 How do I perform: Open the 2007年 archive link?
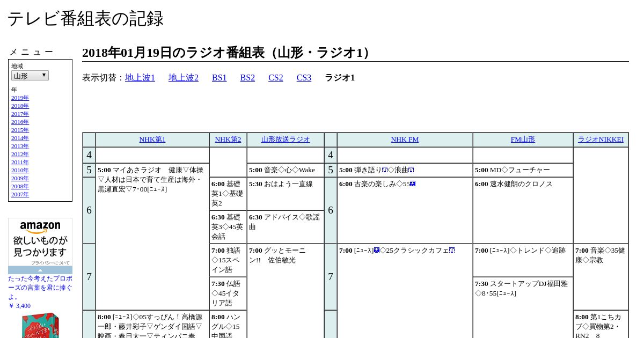click(x=20, y=194)
